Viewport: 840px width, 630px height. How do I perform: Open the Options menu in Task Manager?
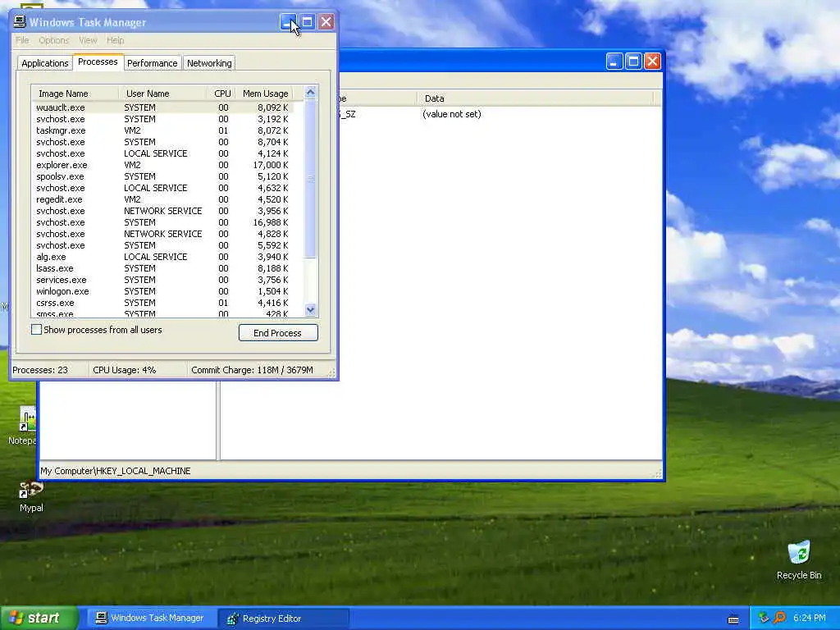click(x=53, y=40)
